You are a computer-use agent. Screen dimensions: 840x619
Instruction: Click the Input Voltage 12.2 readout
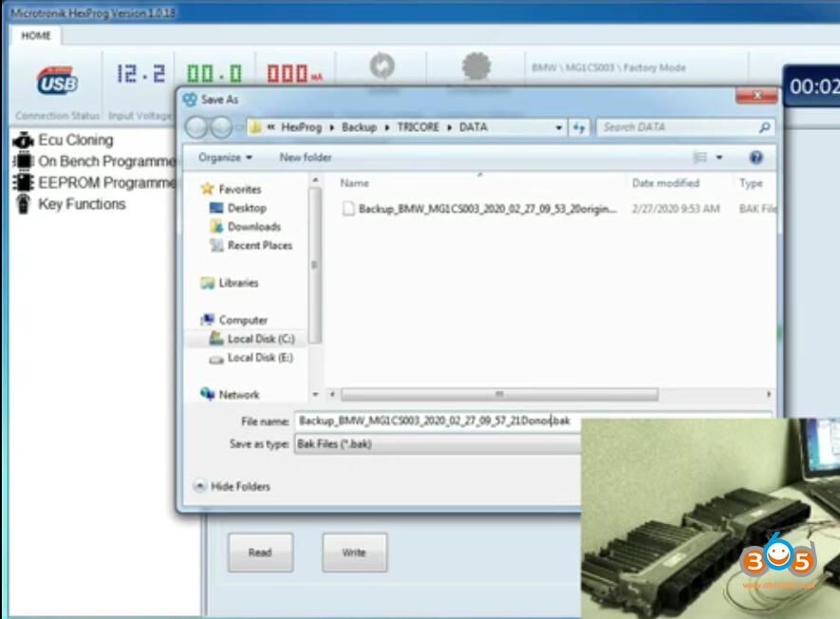[140, 73]
